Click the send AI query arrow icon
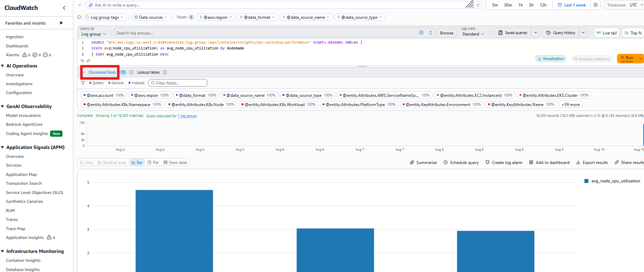Screen dimensions: 644x272 [478, 5]
